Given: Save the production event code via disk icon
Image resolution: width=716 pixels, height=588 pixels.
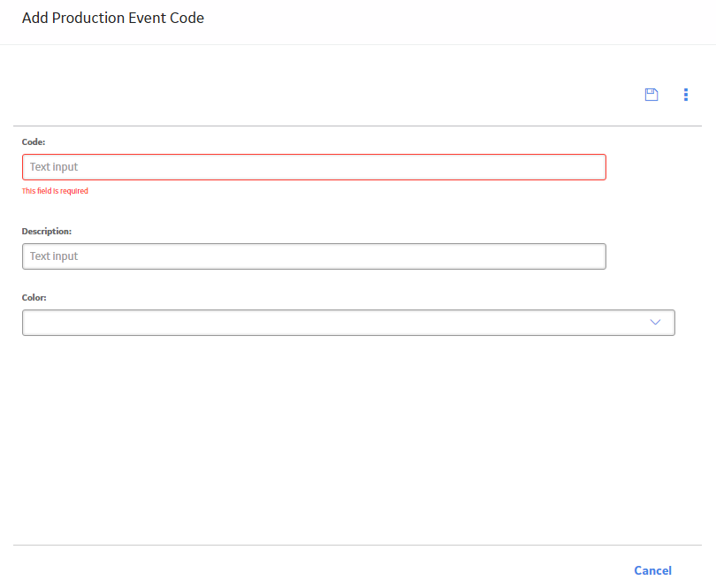Looking at the screenshot, I should click(x=651, y=95).
